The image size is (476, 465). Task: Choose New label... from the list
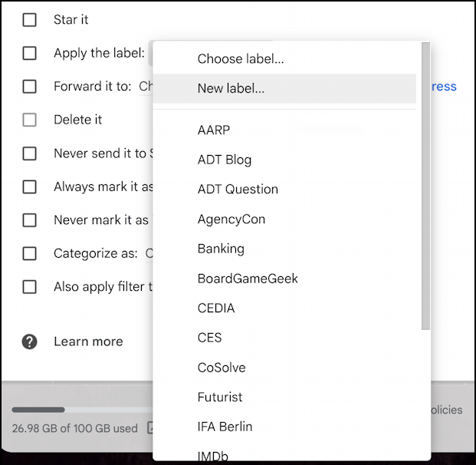[284, 88]
